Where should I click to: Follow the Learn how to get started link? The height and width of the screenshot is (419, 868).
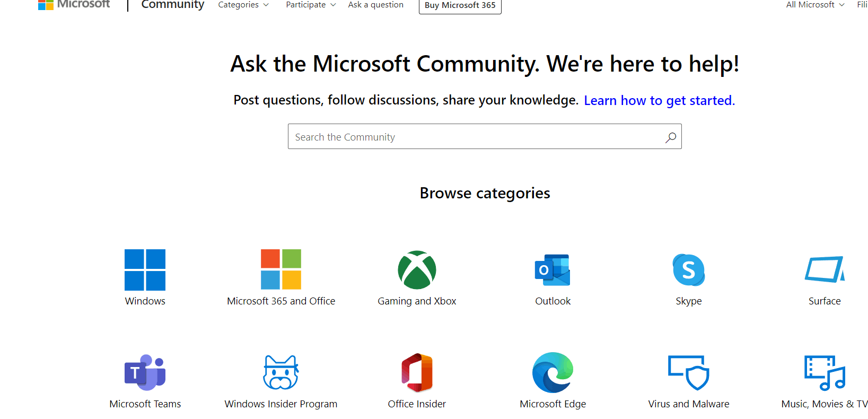coord(659,100)
